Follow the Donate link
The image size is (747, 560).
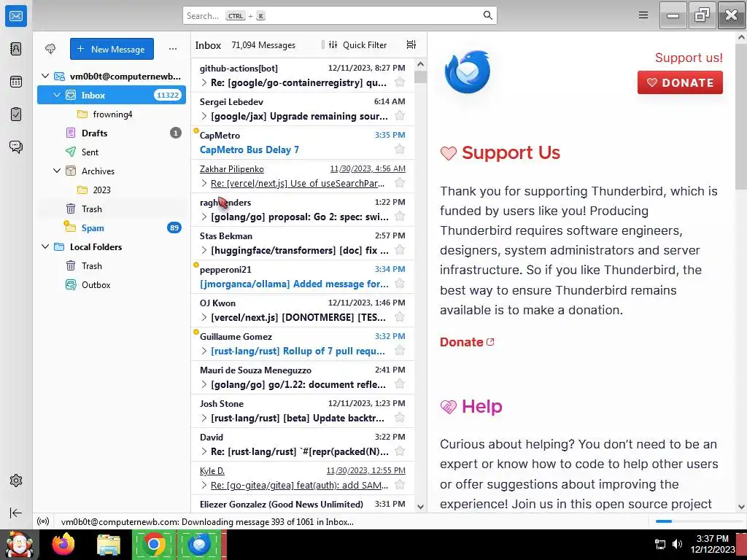coord(466,342)
